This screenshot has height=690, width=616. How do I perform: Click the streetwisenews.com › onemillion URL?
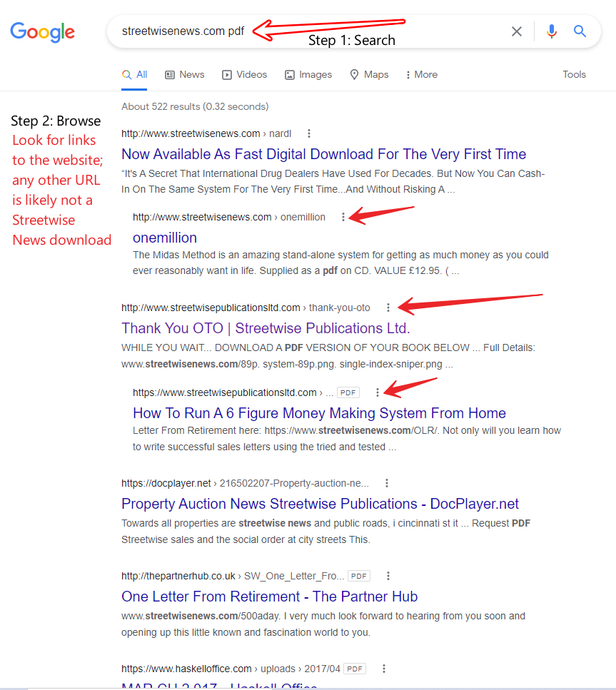(229, 217)
